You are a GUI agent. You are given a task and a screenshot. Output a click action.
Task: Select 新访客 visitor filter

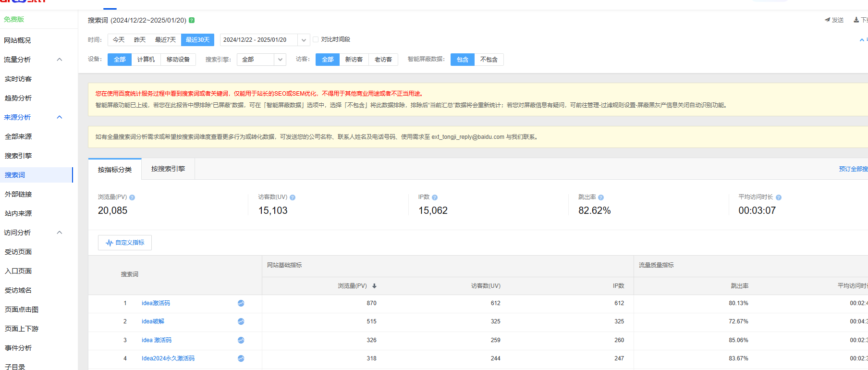[354, 60]
